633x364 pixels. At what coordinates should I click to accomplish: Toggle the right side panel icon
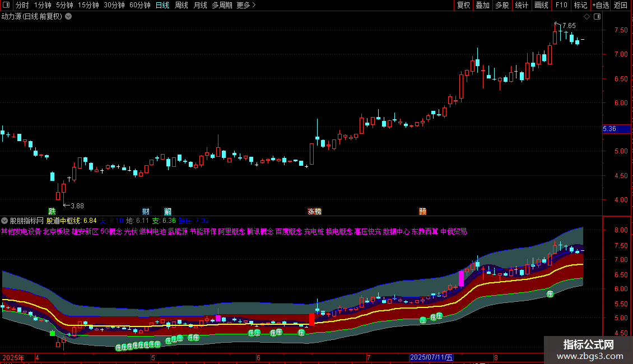pos(597,17)
